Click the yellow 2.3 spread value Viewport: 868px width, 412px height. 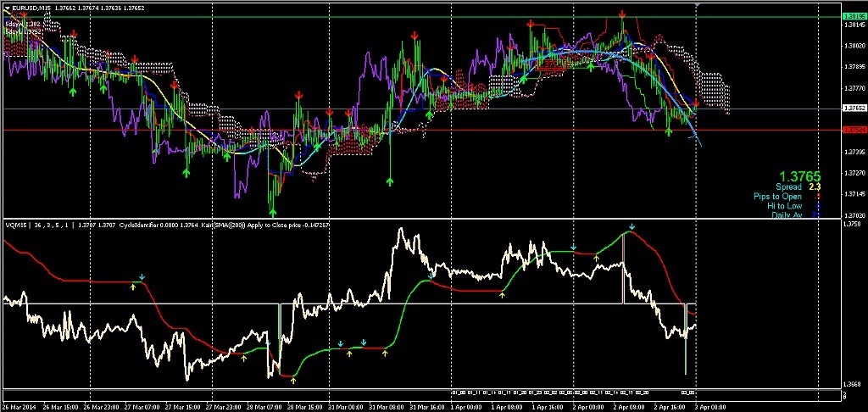pyautogui.click(x=815, y=187)
